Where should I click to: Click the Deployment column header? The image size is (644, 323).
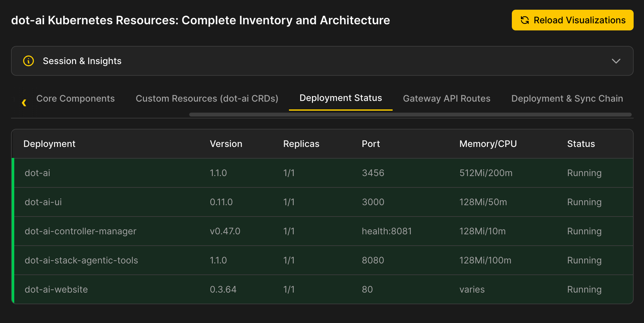pos(49,144)
